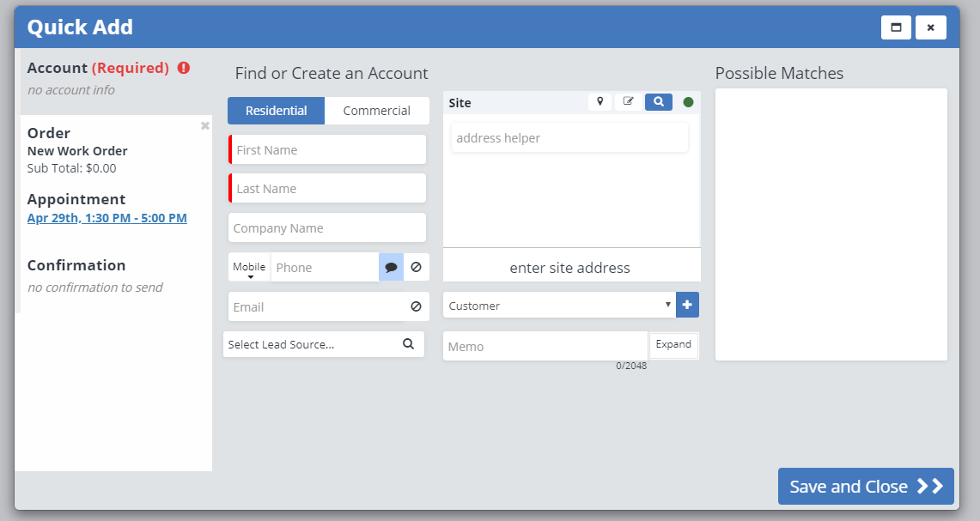This screenshot has height=521, width=980.
Task: Click the Save and Close button
Action: tap(865, 487)
